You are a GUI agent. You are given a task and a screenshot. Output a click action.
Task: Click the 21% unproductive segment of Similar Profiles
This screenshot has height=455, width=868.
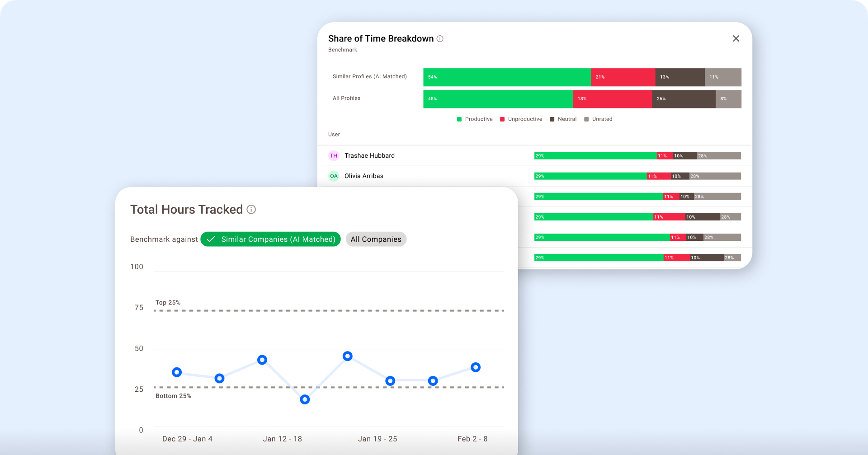coord(623,77)
